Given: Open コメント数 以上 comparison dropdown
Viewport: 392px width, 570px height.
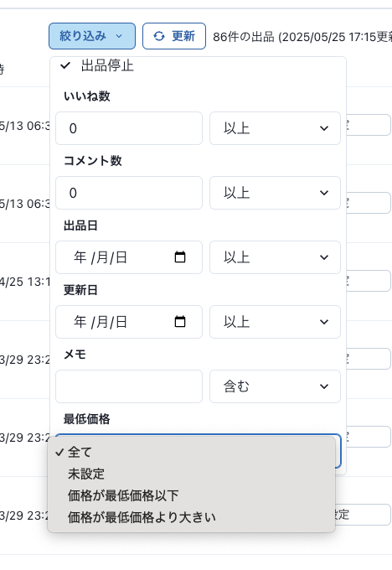Looking at the screenshot, I should (x=275, y=193).
